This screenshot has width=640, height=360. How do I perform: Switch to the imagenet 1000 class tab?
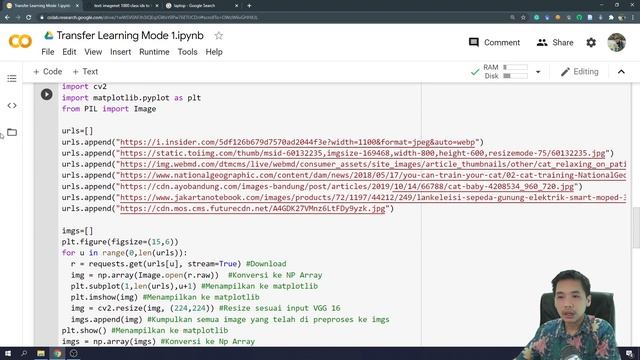click(x=122, y=6)
